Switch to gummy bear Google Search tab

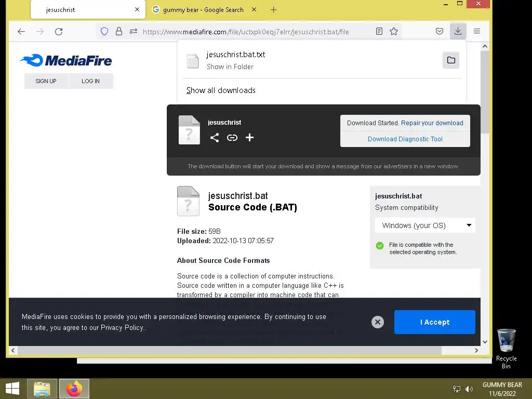pos(203,10)
